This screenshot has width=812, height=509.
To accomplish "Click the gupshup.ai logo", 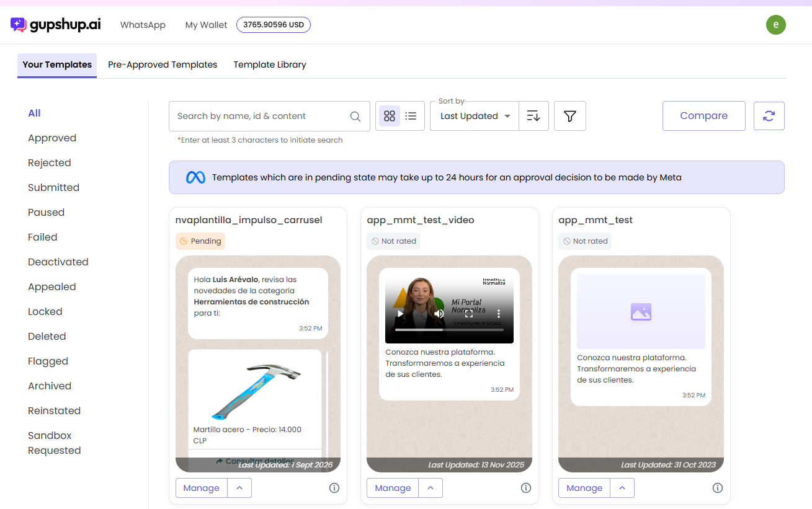I will [x=55, y=25].
